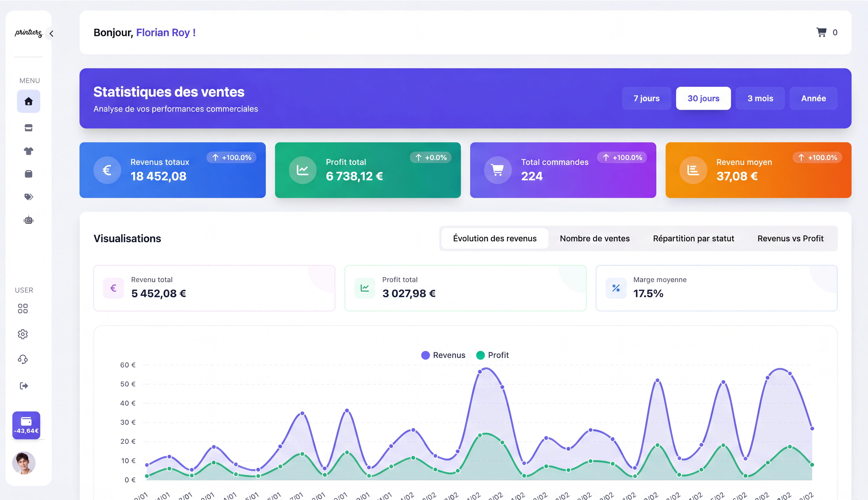The height and width of the screenshot is (500, 868).
Task: Open the shopping cart in header
Action: [822, 32]
